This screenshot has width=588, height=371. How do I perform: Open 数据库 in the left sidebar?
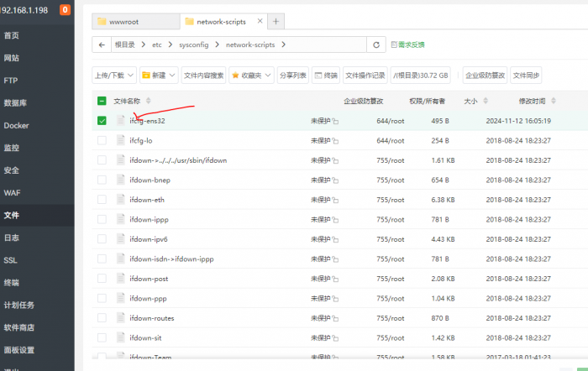(x=17, y=103)
